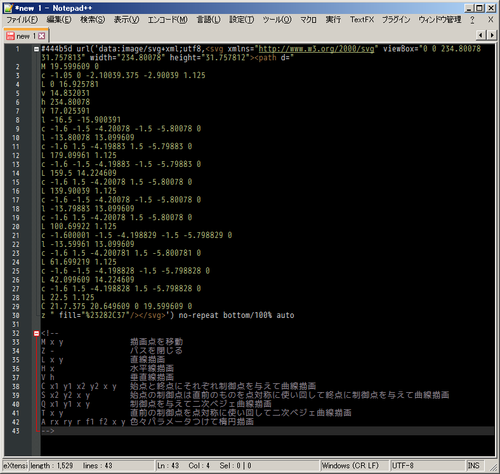Open the ファイル(F) menu
The width and height of the screenshot is (500, 474).
coord(22,20)
